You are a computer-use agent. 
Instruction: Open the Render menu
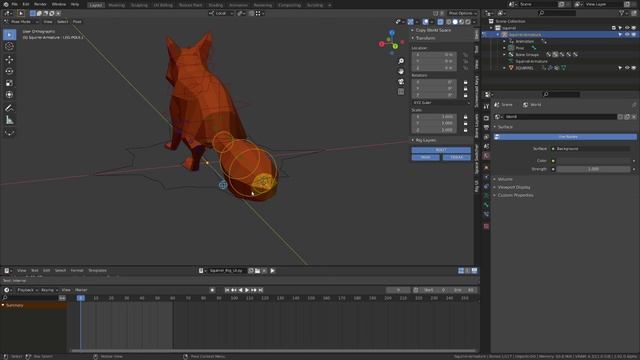point(40,4)
